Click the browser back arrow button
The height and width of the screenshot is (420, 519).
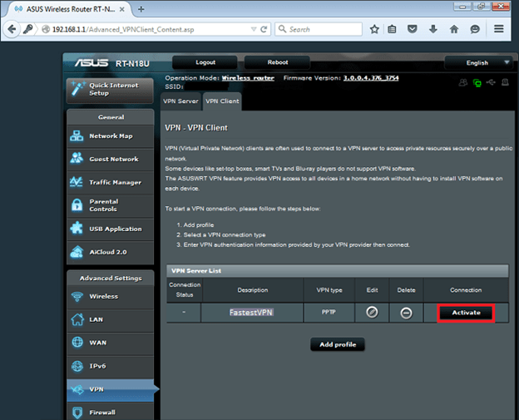[x=12, y=29]
